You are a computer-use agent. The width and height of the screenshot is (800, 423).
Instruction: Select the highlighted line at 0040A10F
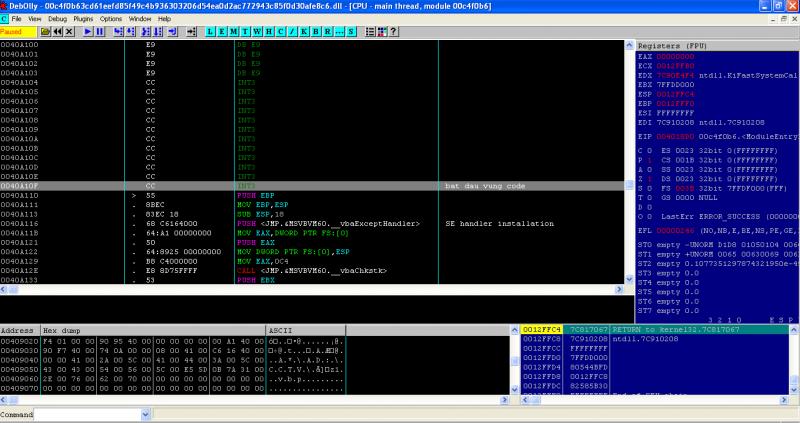click(312, 186)
